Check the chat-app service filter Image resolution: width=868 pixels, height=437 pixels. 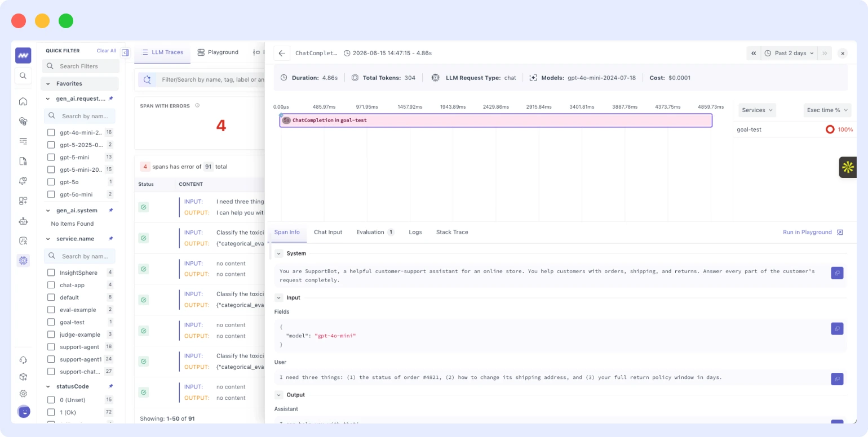[51, 285]
